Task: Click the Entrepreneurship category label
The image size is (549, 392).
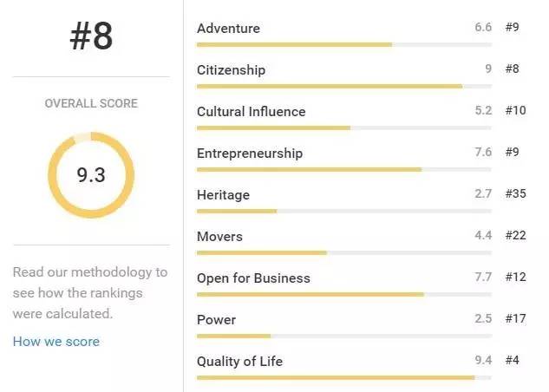Action: [x=250, y=154]
